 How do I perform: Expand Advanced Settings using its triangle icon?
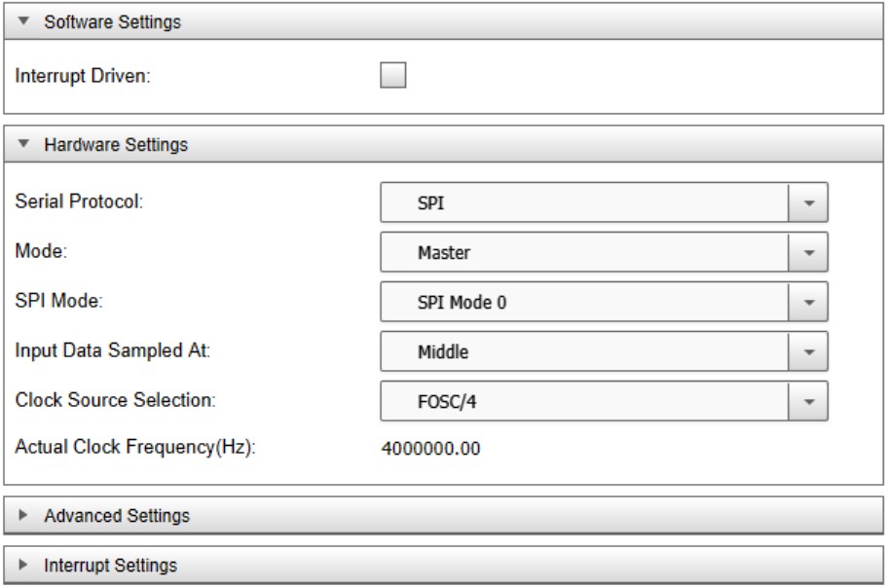[25, 515]
